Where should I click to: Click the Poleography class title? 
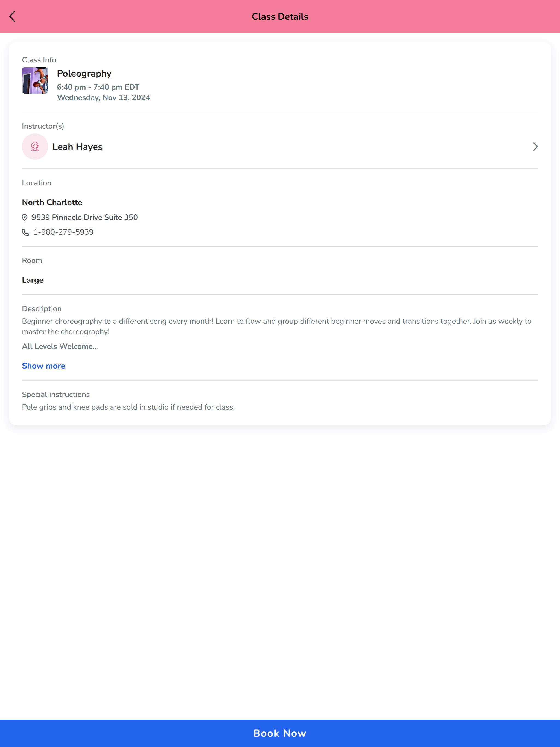coord(84,74)
